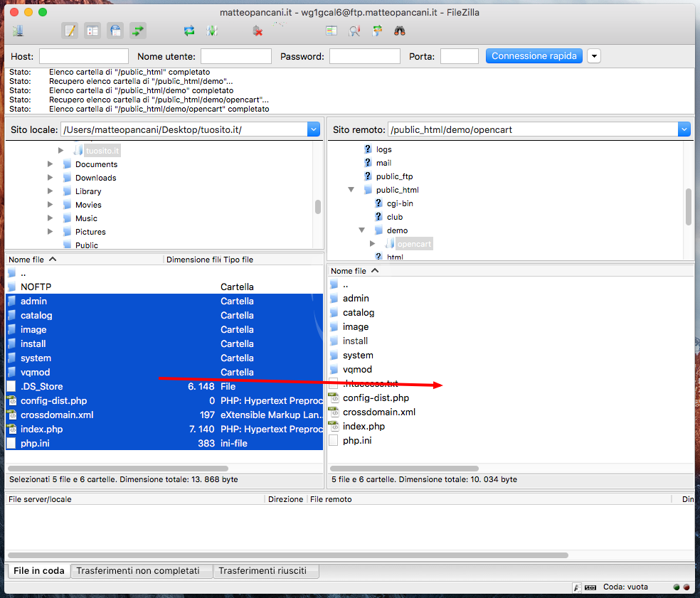The image size is (700, 598).
Task: Click the local directory tree vertical scrollbar
Action: point(318,207)
